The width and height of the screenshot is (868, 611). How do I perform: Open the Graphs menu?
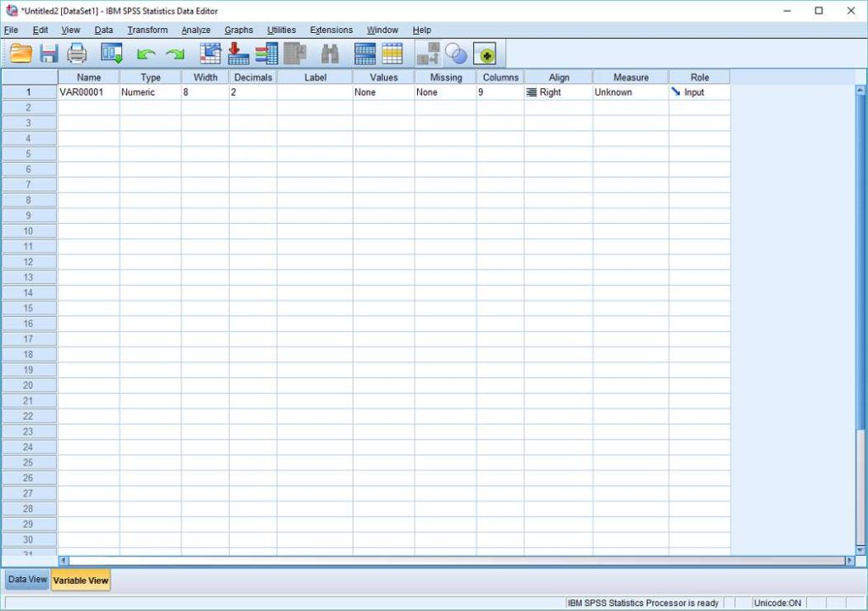click(x=238, y=30)
